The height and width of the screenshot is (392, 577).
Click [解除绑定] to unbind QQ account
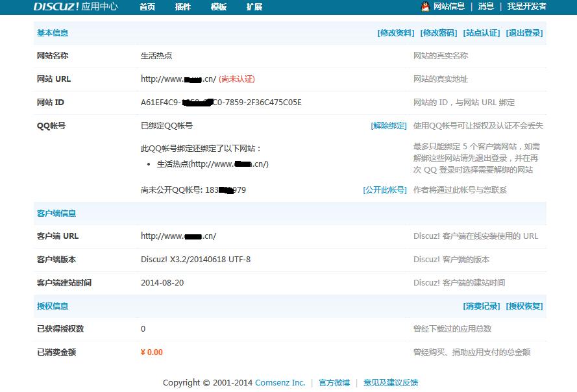pyautogui.click(x=389, y=126)
